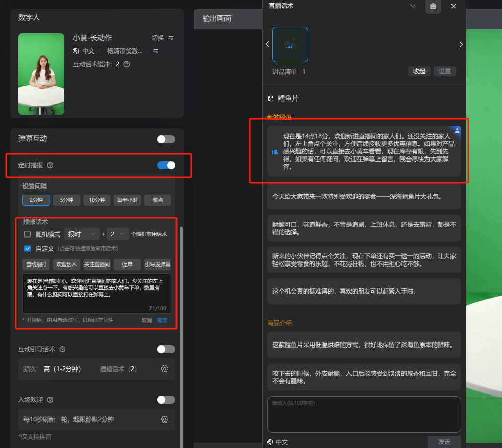Click the 请输入 message input field
The image size is (502, 448).
pyautogui.click(x=364, y=414)
